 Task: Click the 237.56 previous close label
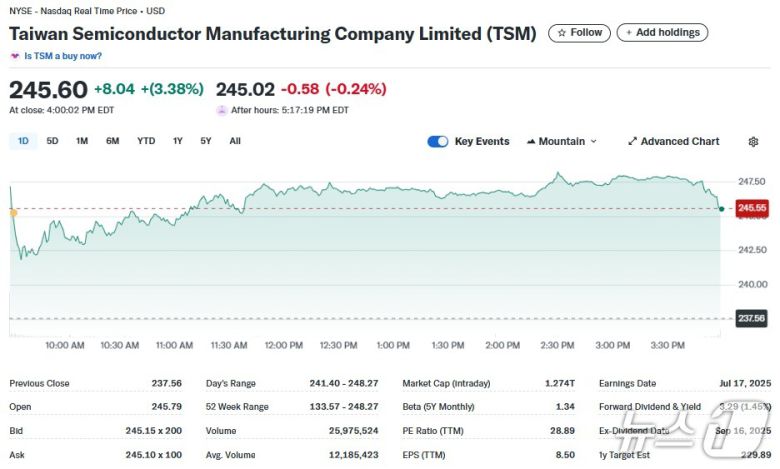[752, 318]
